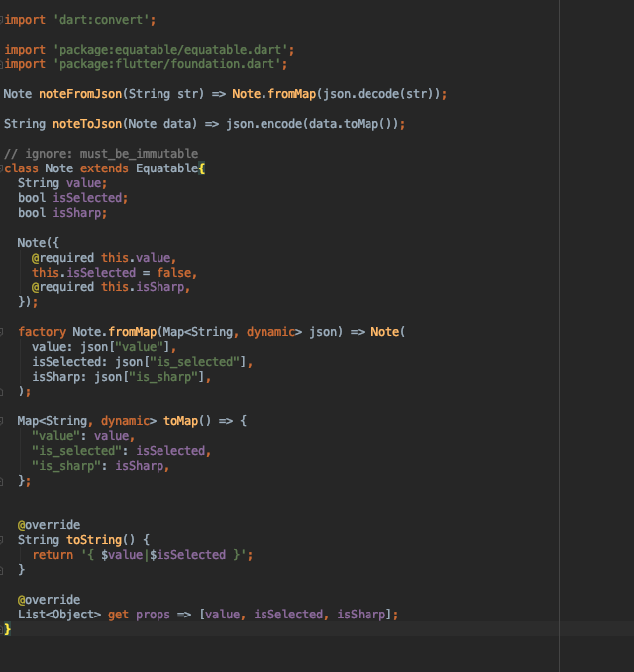This screenshot has height=672, width=634.
Task: Click the 'Note({' constructor opening
Action: (38, 243)
